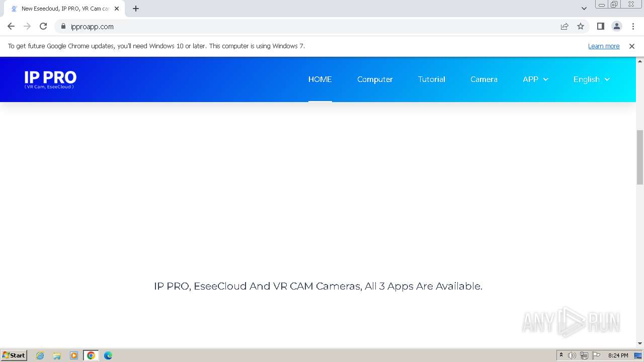Image resolution: width=644 pixels, height=362 pixels.
Task: Share this page icon in address bar
Action: pos(565,26)
